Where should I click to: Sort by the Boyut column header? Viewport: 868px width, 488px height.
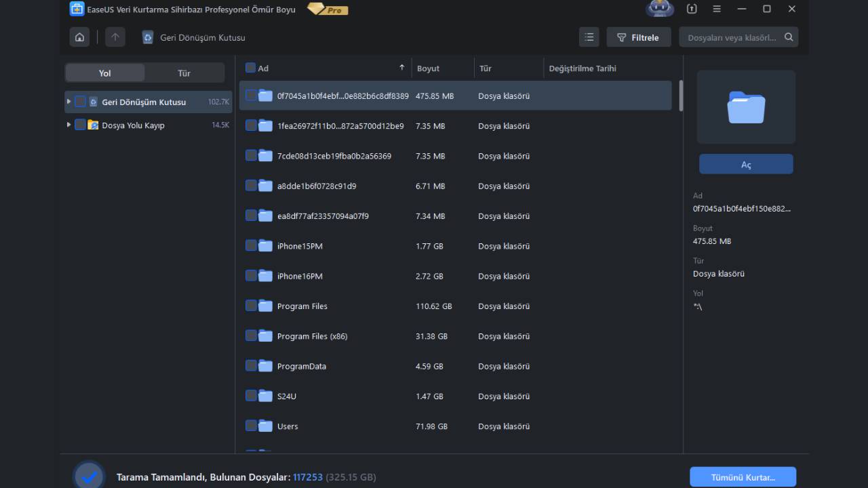pyautogui.click(x=428, y=68)
